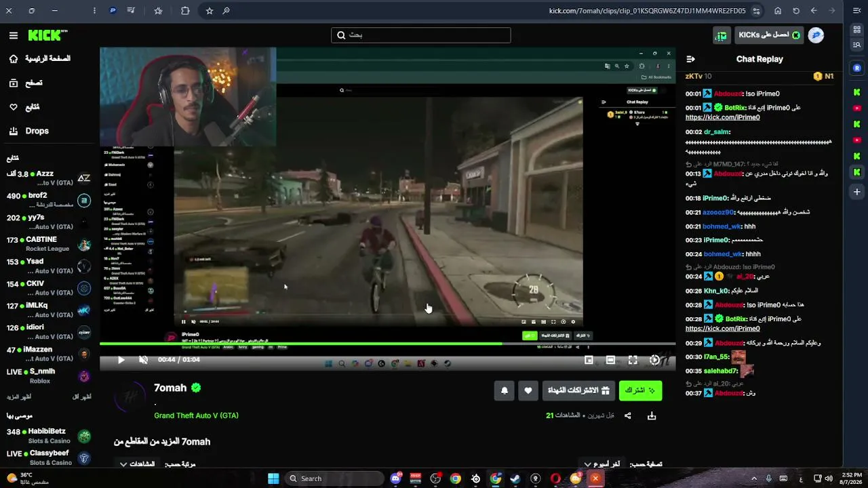This screenshot has height=488, width=868.
Task: Share the clip
Action: pyautogui.click(x=628, y=415)
